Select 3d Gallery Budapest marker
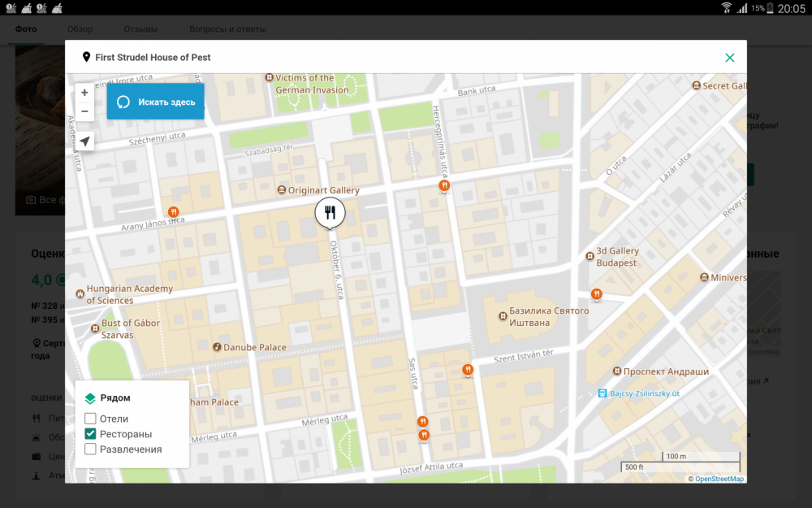Screen dimensions: 812x508 click(x=590, y=257)
